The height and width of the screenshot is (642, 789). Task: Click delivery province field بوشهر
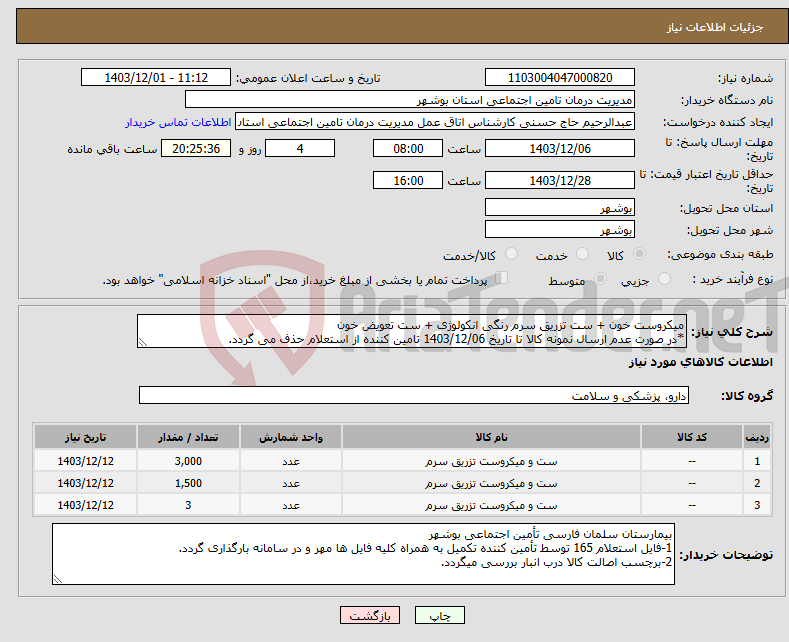[560, 207]
